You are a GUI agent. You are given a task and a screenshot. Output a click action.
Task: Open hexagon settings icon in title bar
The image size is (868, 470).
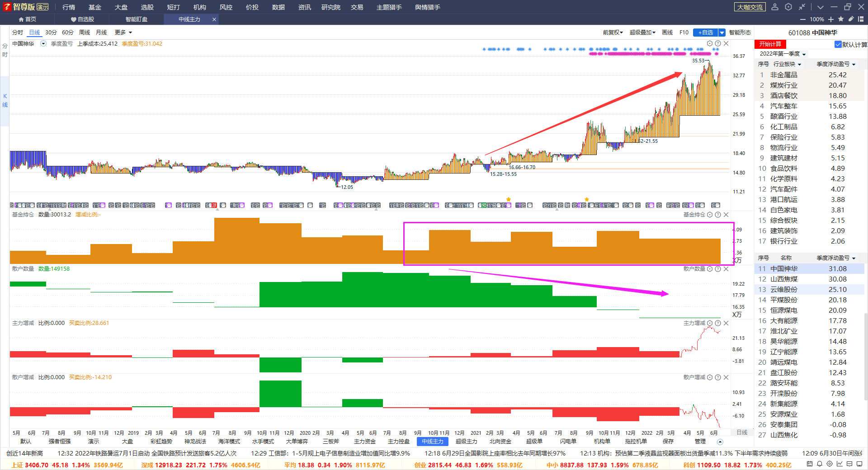pos(788,7)
